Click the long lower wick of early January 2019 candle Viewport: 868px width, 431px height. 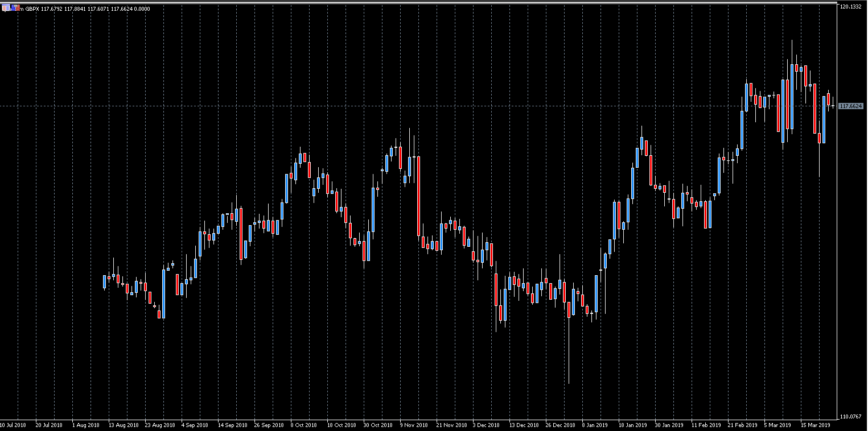569,353
